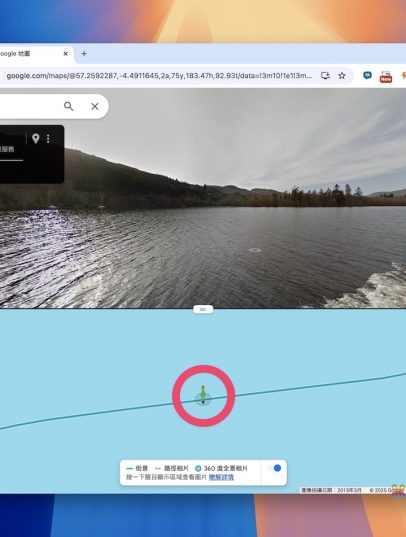Screen dimensions: 406x537
Task: Click the search magnifier icon
Action: 69,106
